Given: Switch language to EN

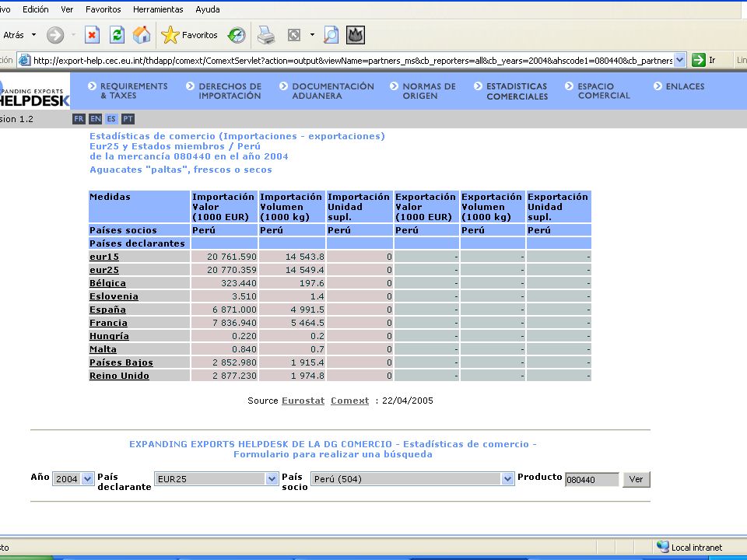Looking at the screenshot, I should click(95, 119).
